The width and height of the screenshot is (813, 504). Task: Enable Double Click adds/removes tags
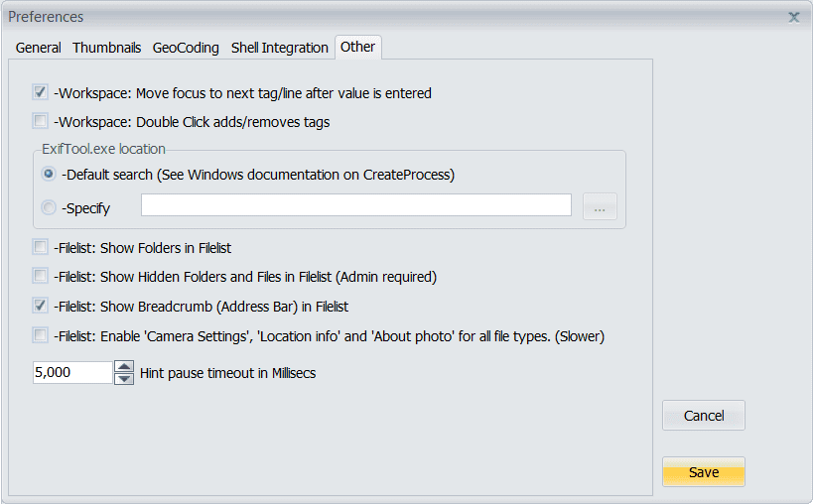point(41,122)
